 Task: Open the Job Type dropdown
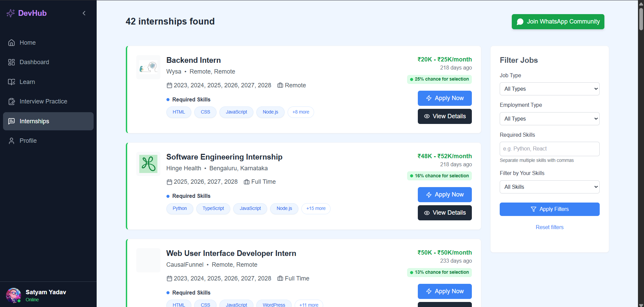coord(549,89)
